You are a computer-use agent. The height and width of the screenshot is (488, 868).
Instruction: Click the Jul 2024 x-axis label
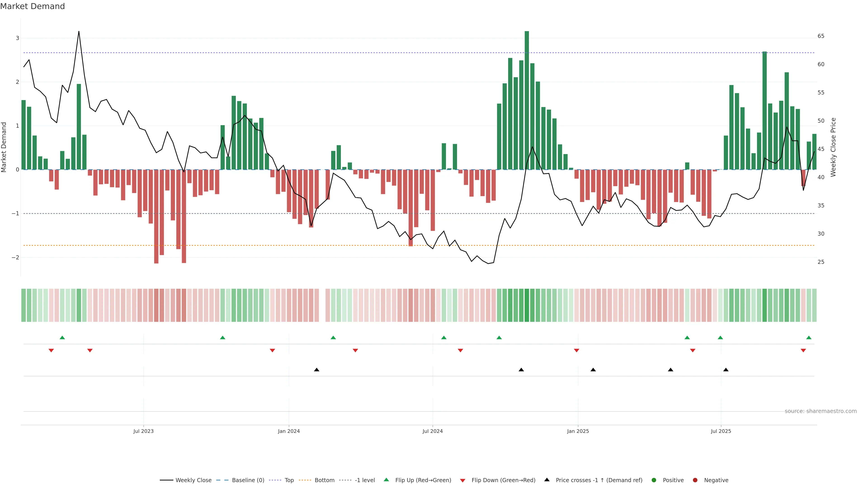coord(432,431)
